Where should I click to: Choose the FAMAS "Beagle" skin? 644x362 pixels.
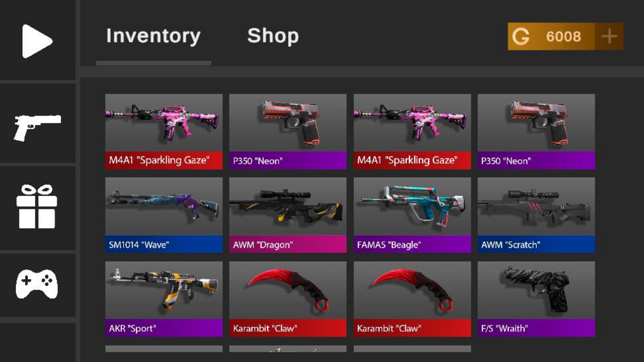pyautogui.click(x=412, y=215)
